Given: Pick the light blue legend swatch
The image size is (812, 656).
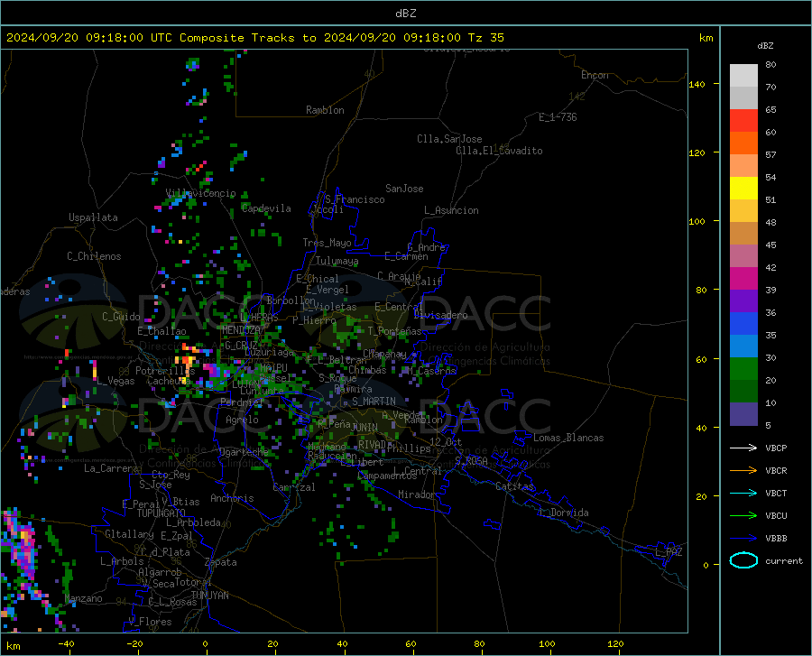Looking at the screenshot, I should coord(743,346).
